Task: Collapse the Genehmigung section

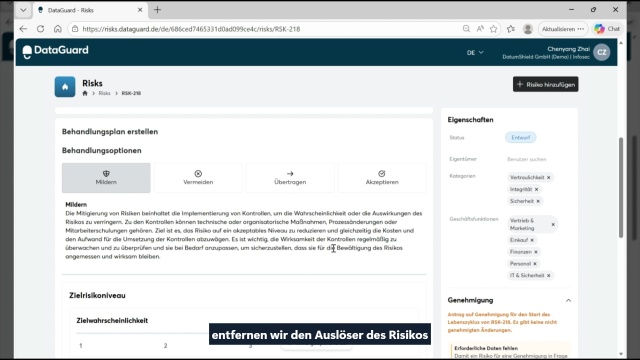Action: (x=568, y=300)
